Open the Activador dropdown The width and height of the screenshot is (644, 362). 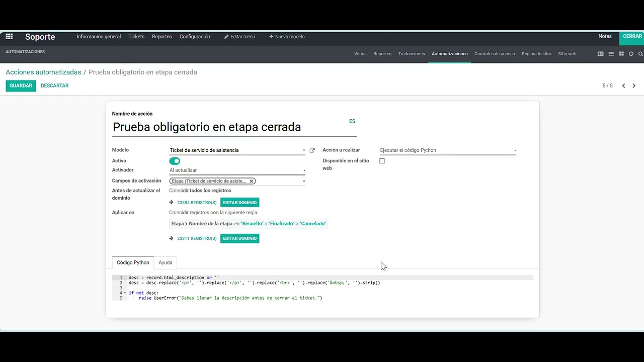[237, 170]
